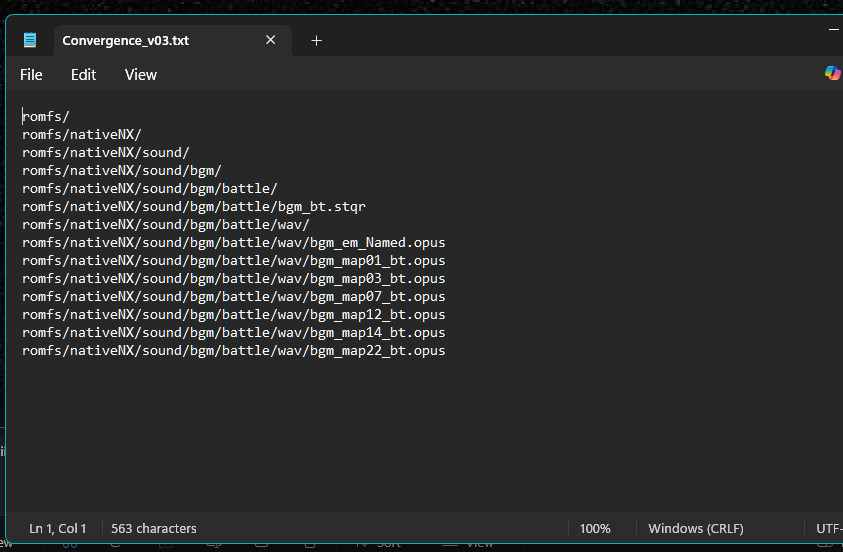Screen dimensions: 843x552
Task: Click the Ln 1, Col 1 position indicator
Action: (58, 528)
